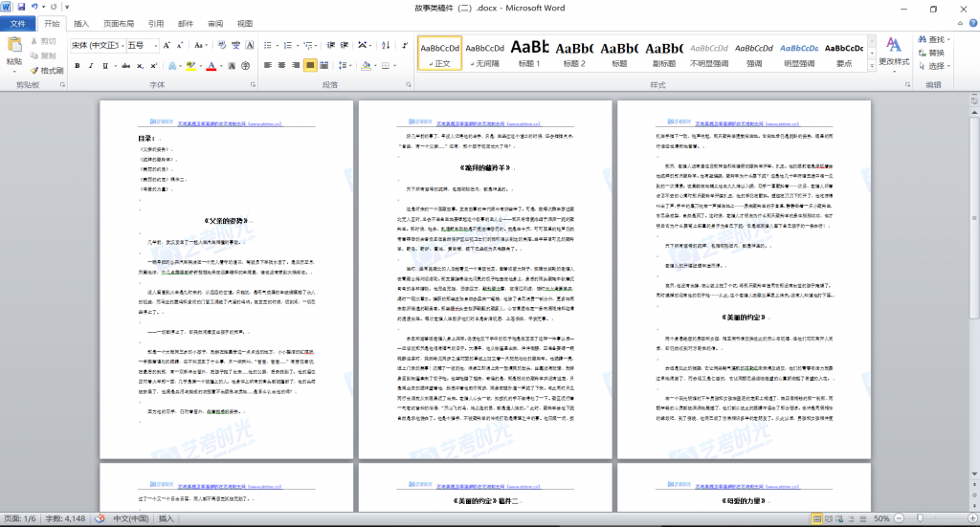Switch to the 插入 (Insert) tab
The width and height of the screenshot is (980, 527).
tap(82, 23)
